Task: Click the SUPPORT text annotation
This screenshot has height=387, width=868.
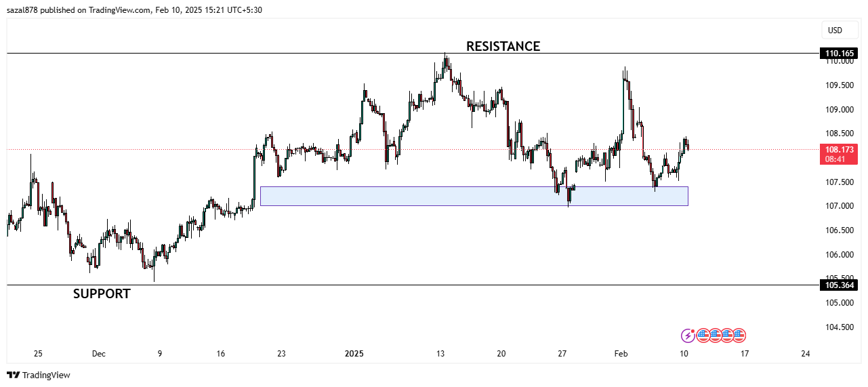Action: click(102, 293)
